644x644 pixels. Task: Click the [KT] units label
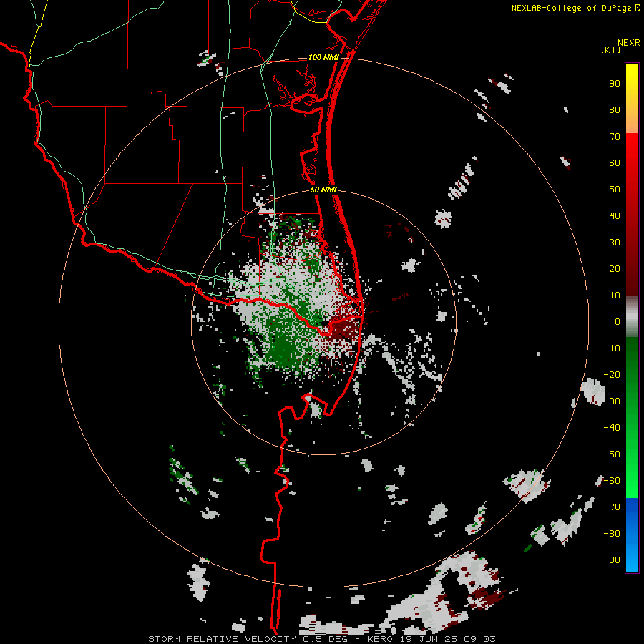click(610, 49)
